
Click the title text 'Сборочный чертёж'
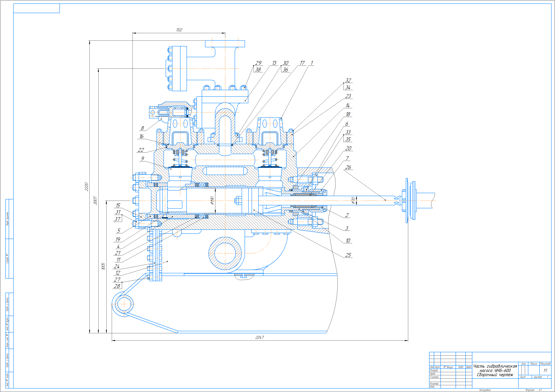tap(495, 375)
